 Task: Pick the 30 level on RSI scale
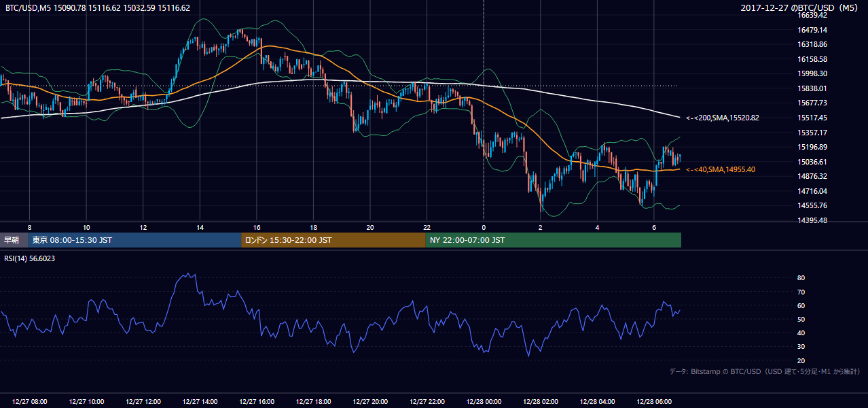click(x=801, y=347)
